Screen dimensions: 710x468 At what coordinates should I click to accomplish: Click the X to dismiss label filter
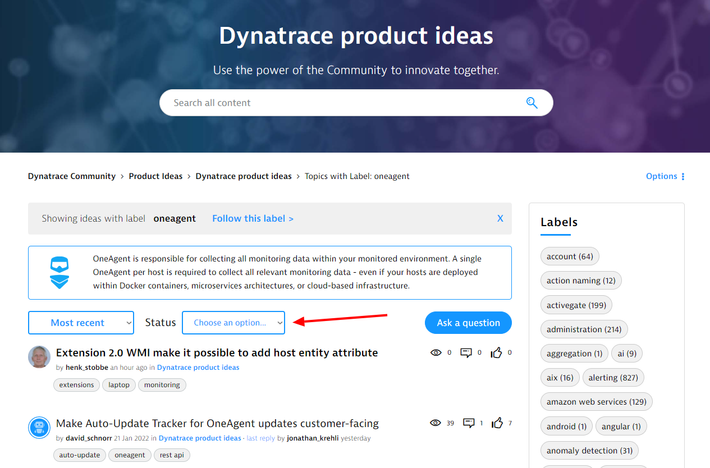pyautogui.click(x=500, y=218)
